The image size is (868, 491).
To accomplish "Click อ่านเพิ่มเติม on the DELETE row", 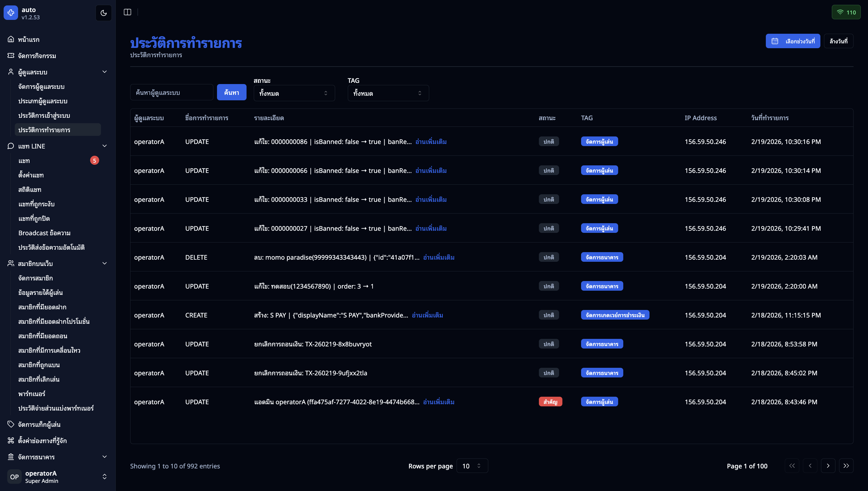I will click(439, 257).
